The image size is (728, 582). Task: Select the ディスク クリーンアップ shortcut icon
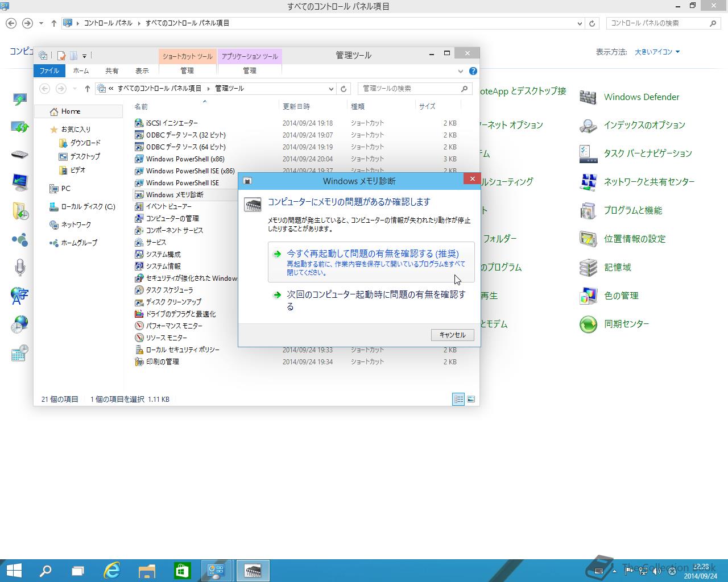click(139, 302)
